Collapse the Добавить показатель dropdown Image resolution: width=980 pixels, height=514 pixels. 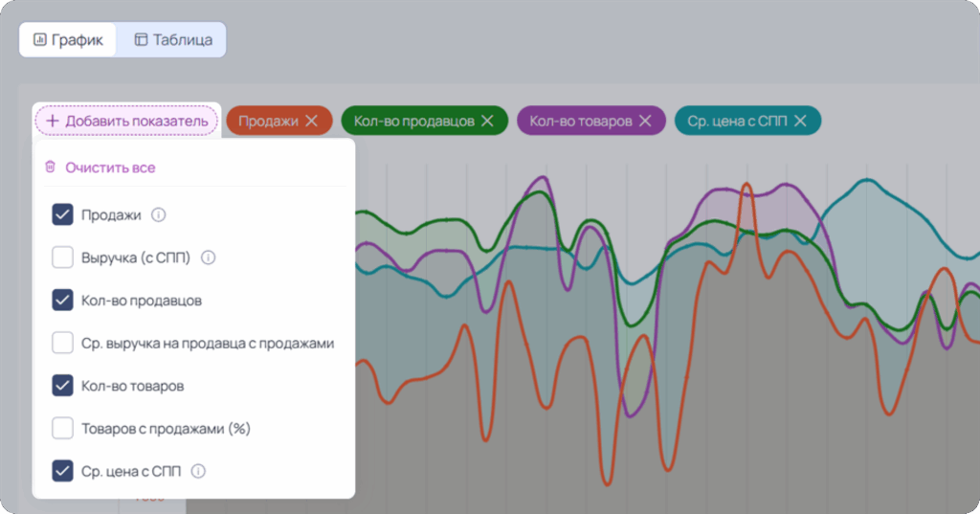click(127, 121)
